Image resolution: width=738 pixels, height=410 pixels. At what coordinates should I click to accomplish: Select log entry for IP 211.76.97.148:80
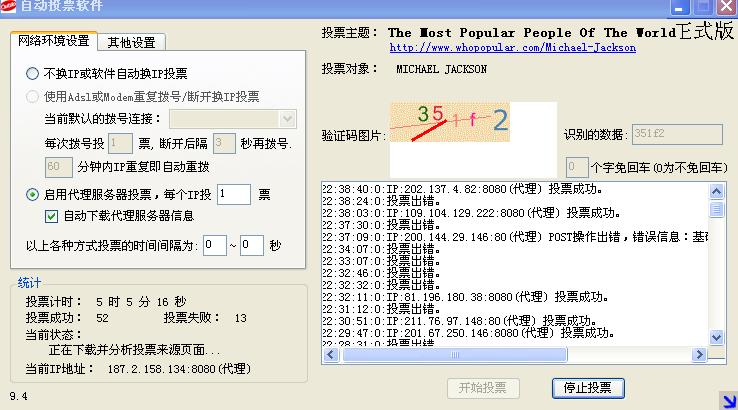click(x=460, y=321)
